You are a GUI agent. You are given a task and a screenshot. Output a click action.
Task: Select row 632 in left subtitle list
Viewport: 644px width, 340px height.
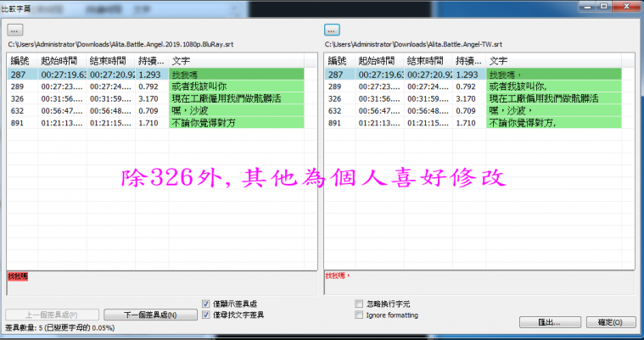(155, 110)
